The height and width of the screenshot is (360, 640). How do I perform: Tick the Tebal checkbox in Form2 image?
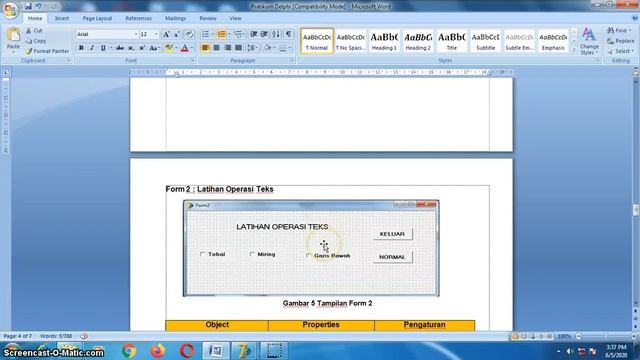click(x=202, y=254)
